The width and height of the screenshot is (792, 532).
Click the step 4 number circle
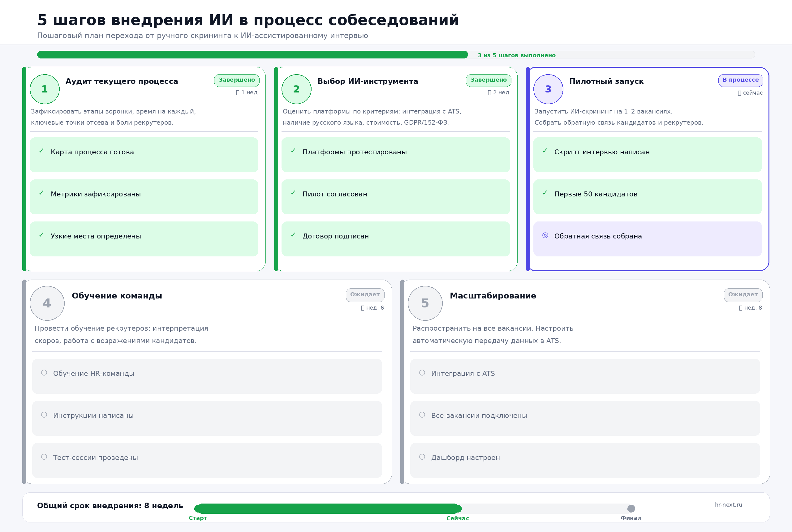(47, 303)
